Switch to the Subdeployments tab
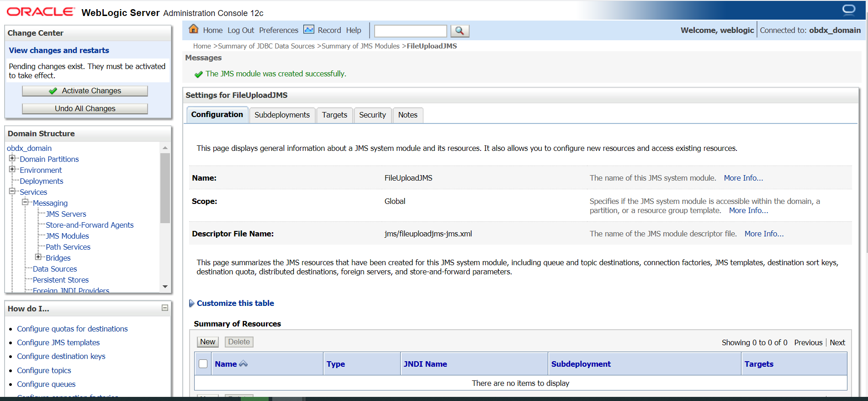The width and height of the screenshot is (868, 401). click(x=282, y=115)
